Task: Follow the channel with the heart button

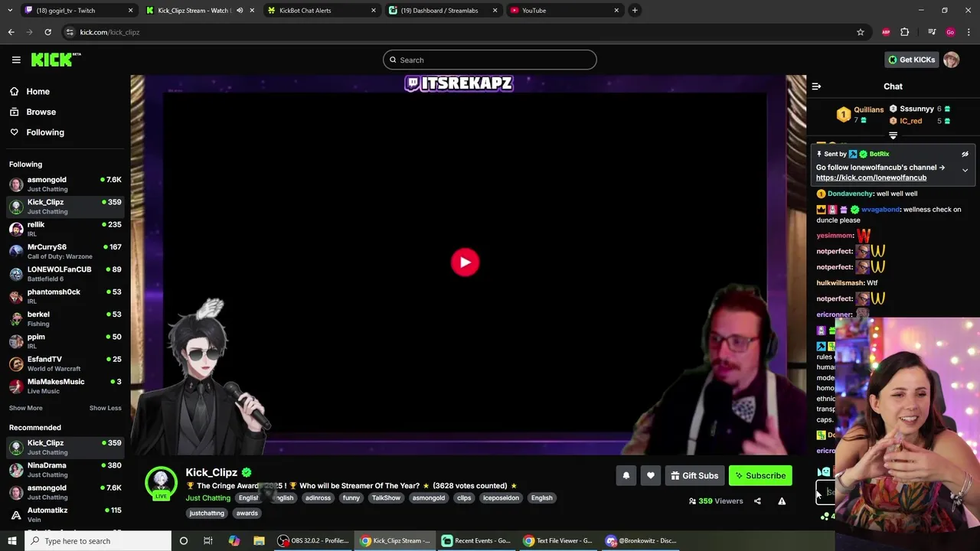Action: tap(650, 476)
